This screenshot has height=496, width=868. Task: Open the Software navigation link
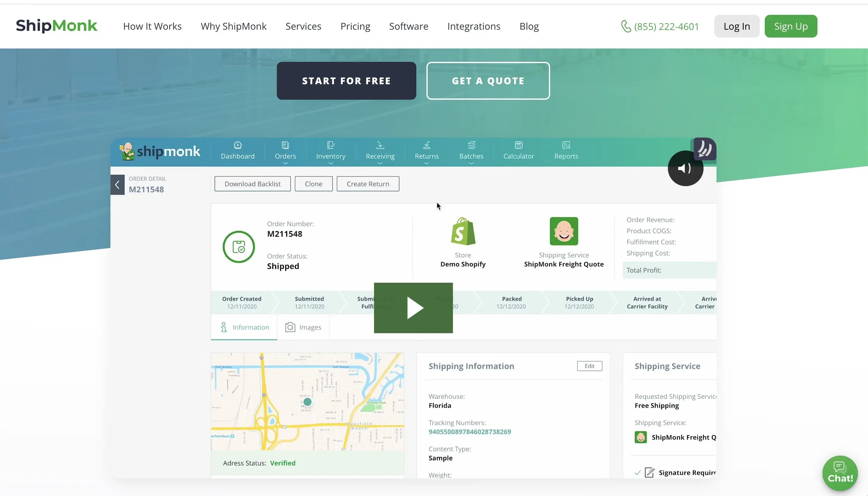pos(409,26)
